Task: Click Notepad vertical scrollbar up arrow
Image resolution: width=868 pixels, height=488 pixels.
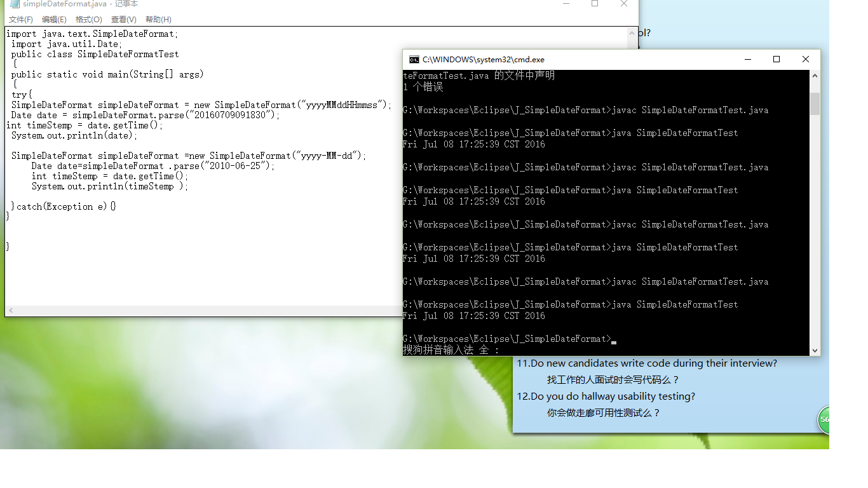Action: (x=632, y=32)
